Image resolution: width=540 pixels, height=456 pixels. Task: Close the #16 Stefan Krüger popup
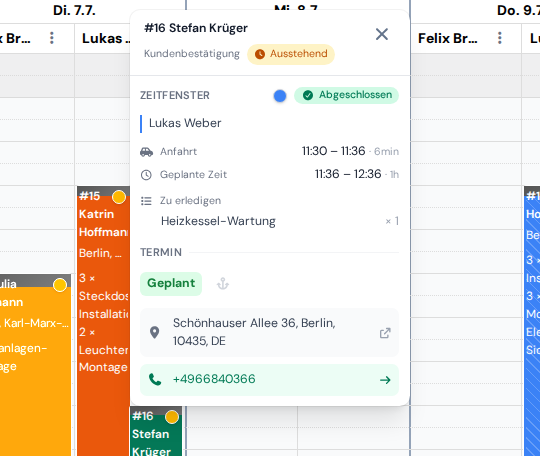(x=382, y=34)
